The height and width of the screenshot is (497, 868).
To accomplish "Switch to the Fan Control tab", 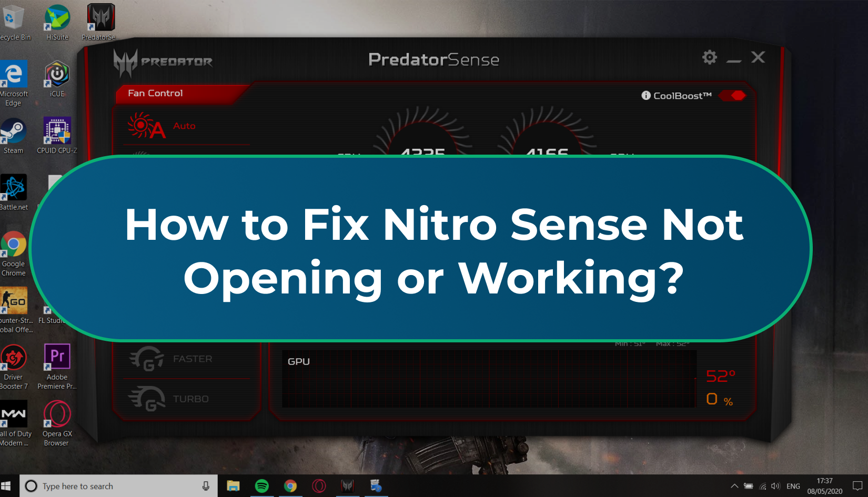I will [x=154, y=93].
